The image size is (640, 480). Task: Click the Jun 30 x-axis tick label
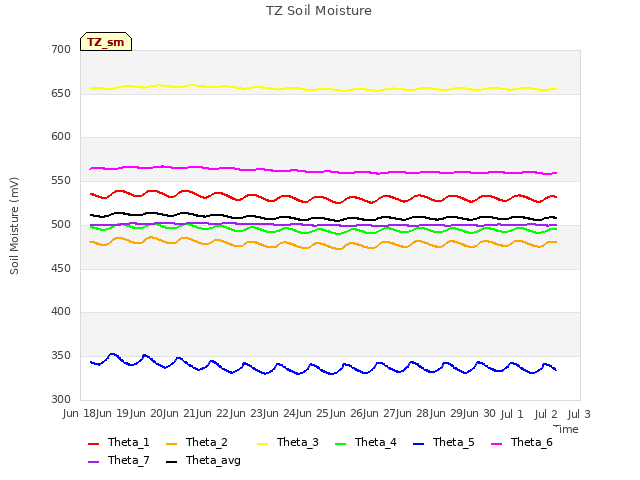coord(481,414)
